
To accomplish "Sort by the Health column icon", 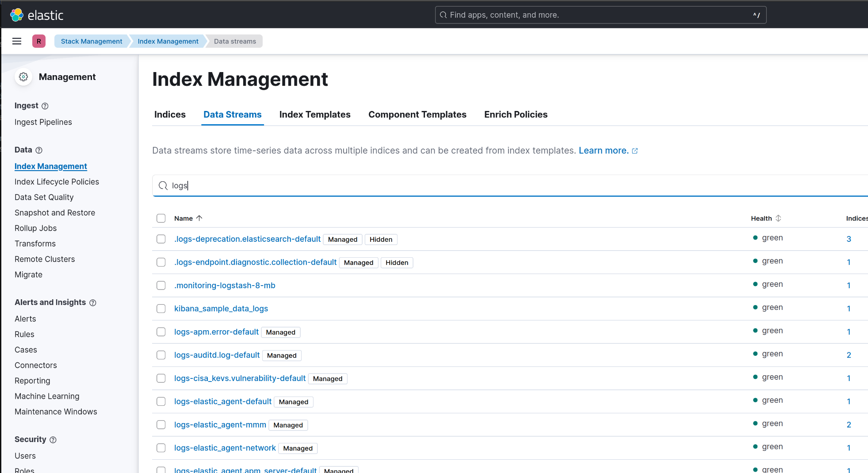I will [778, 218].
